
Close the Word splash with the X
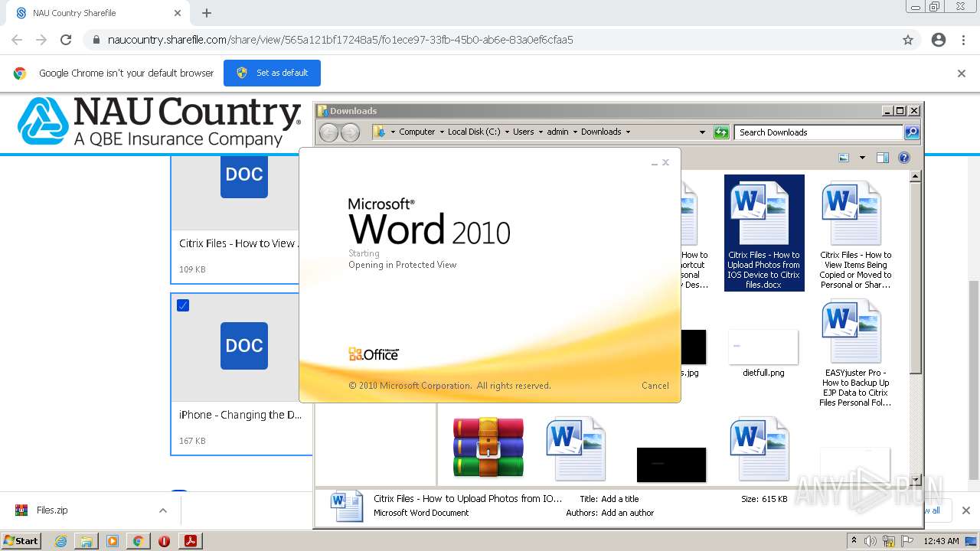coord(665,162)
